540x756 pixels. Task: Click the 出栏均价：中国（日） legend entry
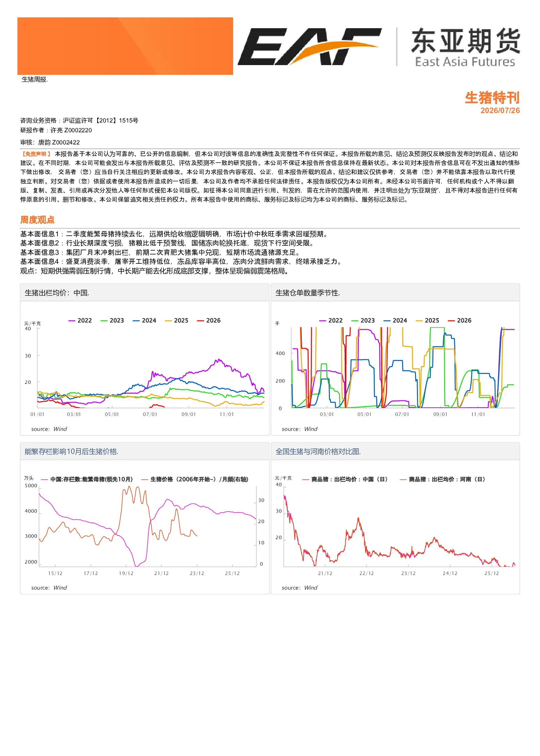[x=345, y=479]
